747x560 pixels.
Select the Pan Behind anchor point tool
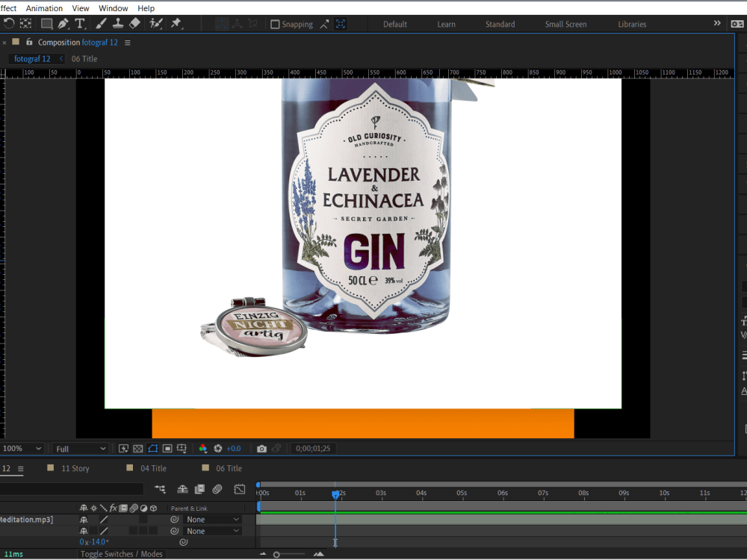(25, 23)
